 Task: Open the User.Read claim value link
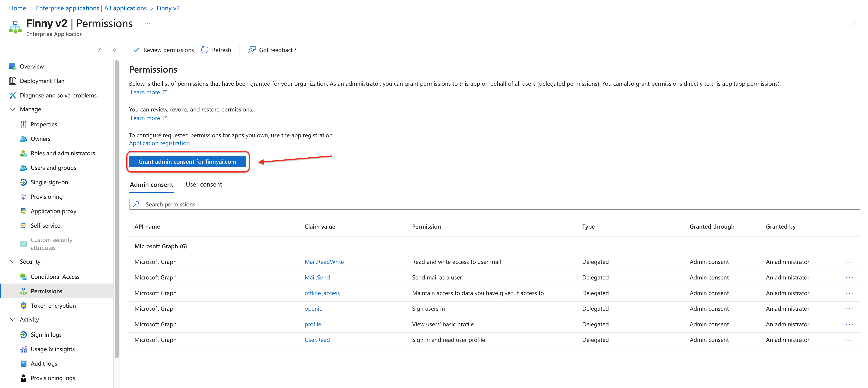(x=317, y=340)
